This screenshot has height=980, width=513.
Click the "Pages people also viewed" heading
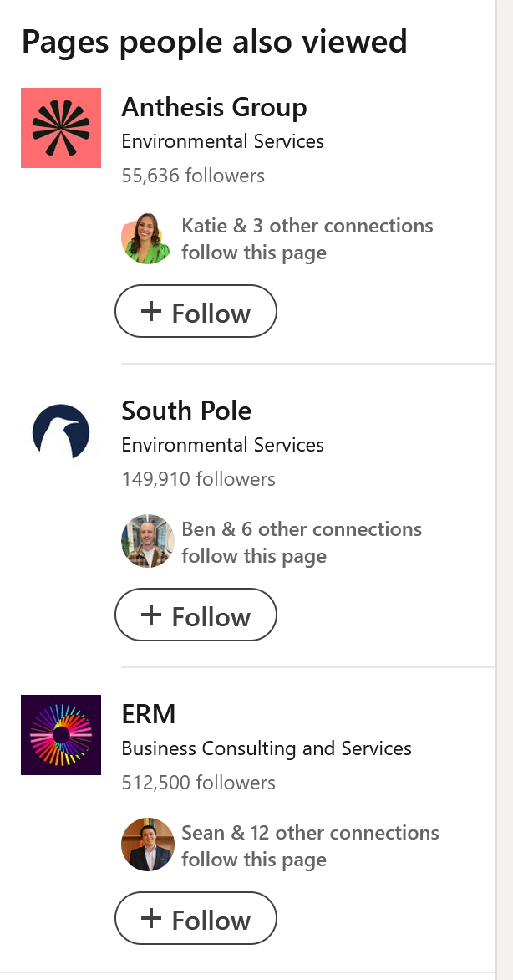click(x=214, y=41)
